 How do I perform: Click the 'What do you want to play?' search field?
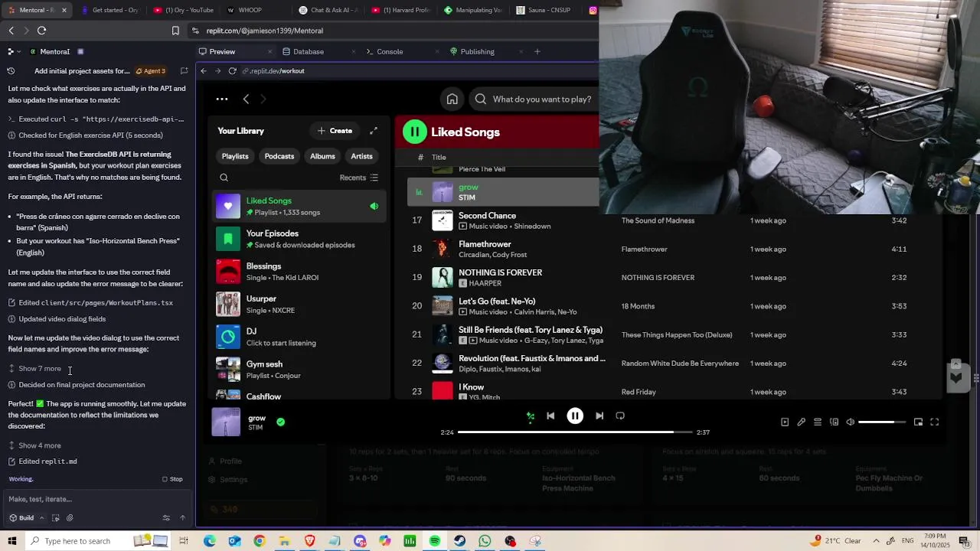tap(544, 99)
